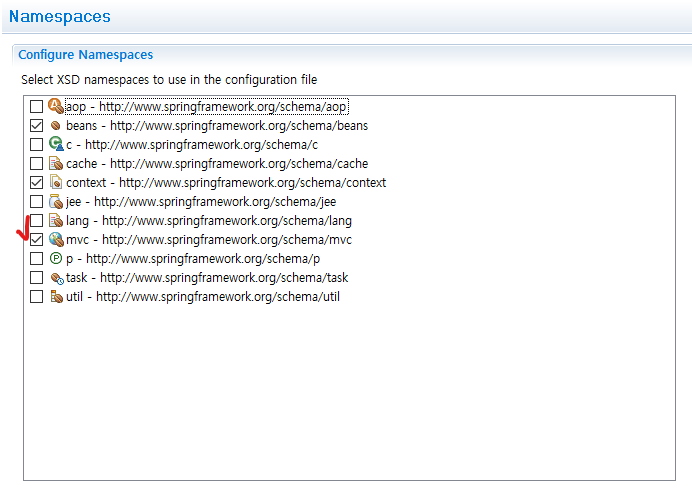
Task: Click the Configure Namespaces section header
Action: click(x=85, y=55)
